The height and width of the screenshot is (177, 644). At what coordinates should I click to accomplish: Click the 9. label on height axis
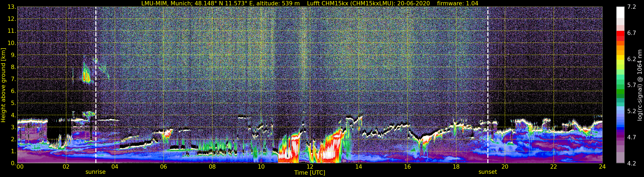coord(13,55)
